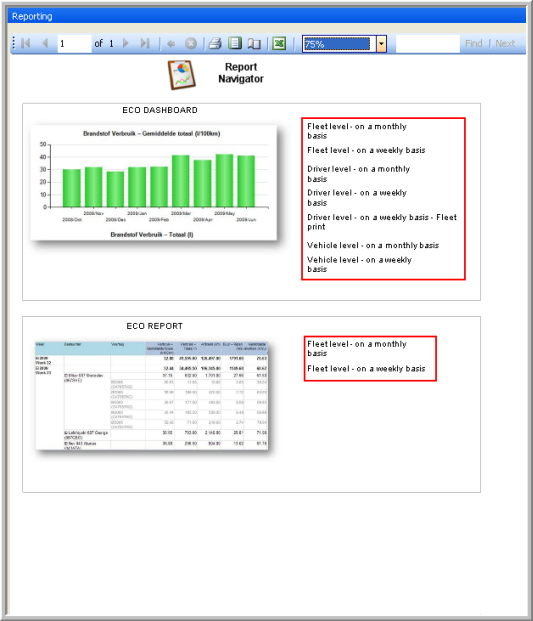Click the Find link
Screen dimensions: 533x621
coord(474,44)
